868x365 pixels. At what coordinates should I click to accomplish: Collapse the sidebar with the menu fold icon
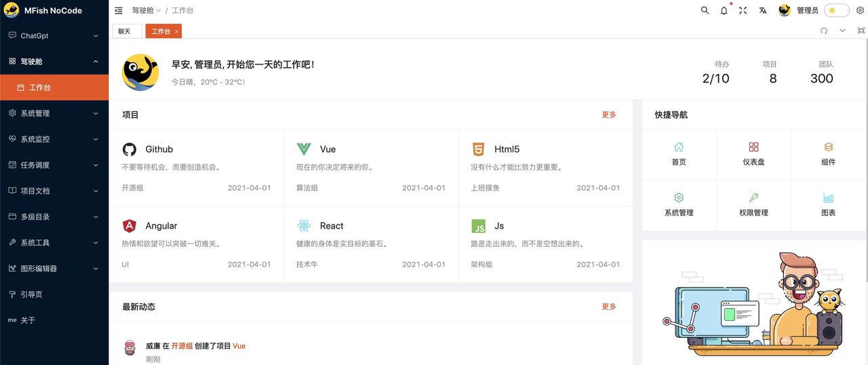click(119, 11)
